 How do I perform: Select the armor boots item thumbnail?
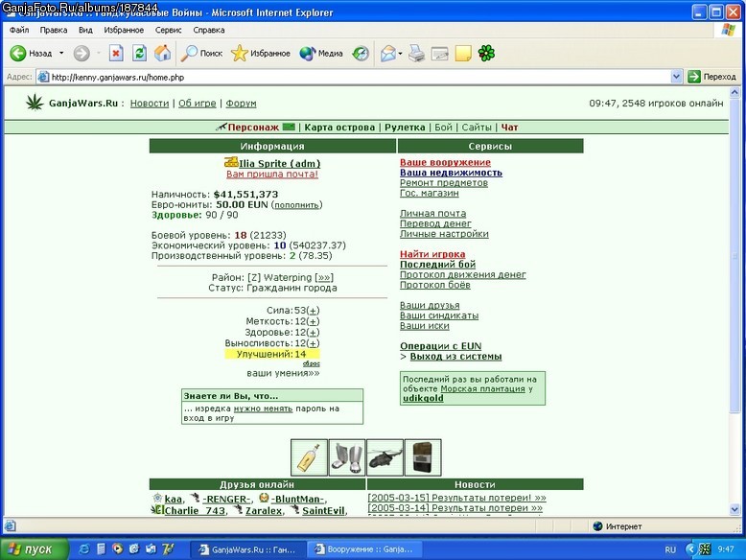pos(347,457)
